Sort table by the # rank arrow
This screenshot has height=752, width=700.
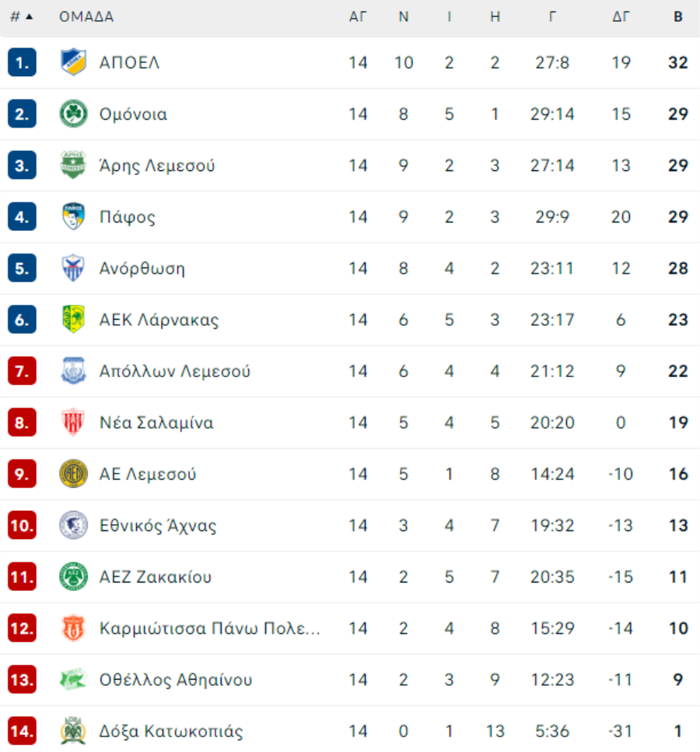click(22, 17)
